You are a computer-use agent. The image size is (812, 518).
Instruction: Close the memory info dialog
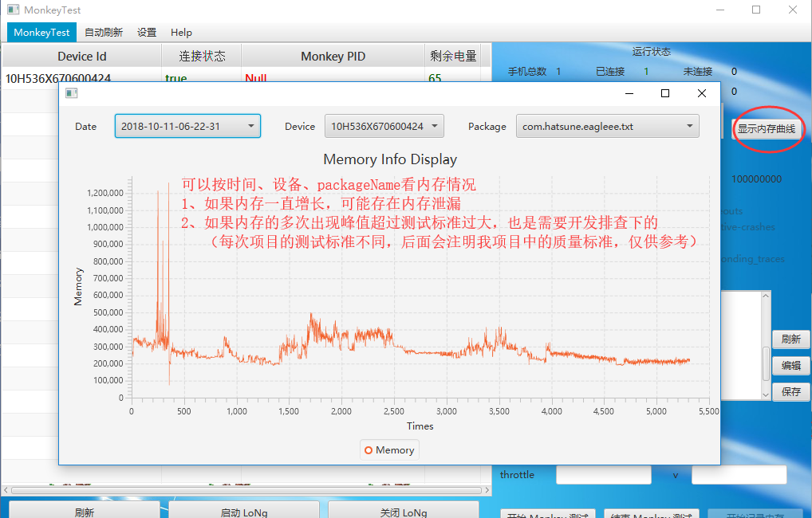click(702, 93)
